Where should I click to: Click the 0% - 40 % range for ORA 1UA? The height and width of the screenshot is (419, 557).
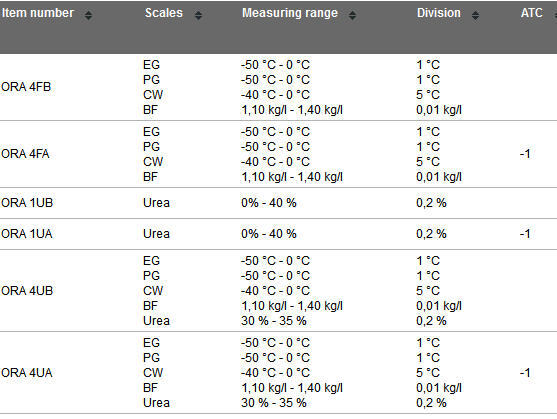(269, 234)
